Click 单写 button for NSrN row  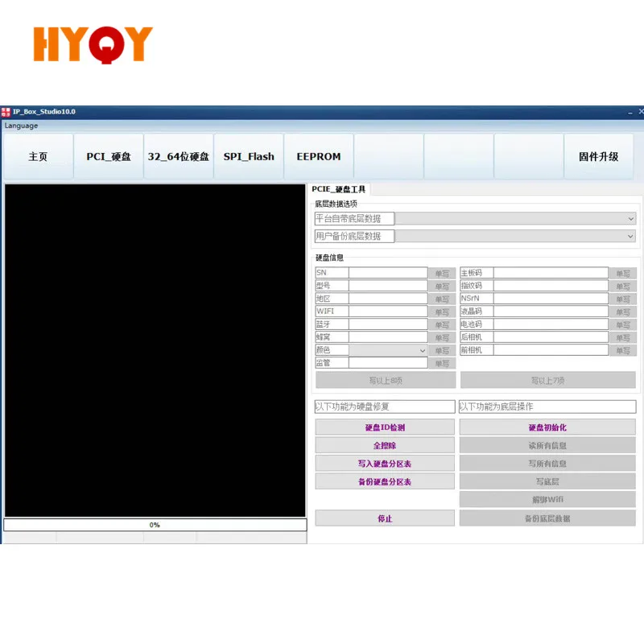click(623, 299)
